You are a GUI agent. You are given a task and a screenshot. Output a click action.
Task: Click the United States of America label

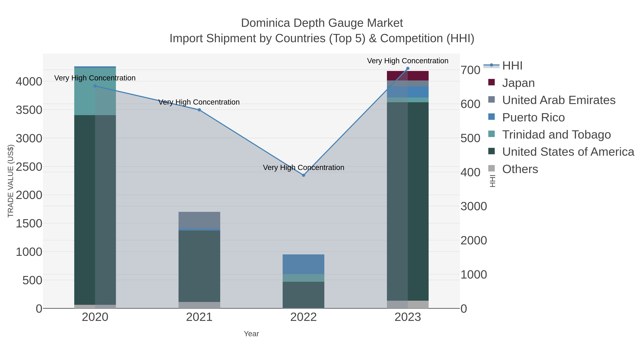(x=568, y=152)
